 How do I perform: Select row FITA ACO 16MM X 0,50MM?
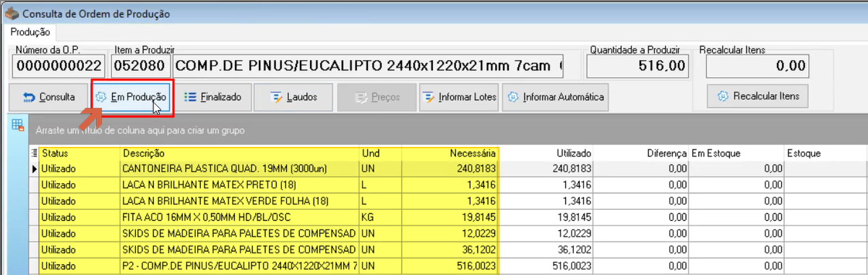coord(448,216)
